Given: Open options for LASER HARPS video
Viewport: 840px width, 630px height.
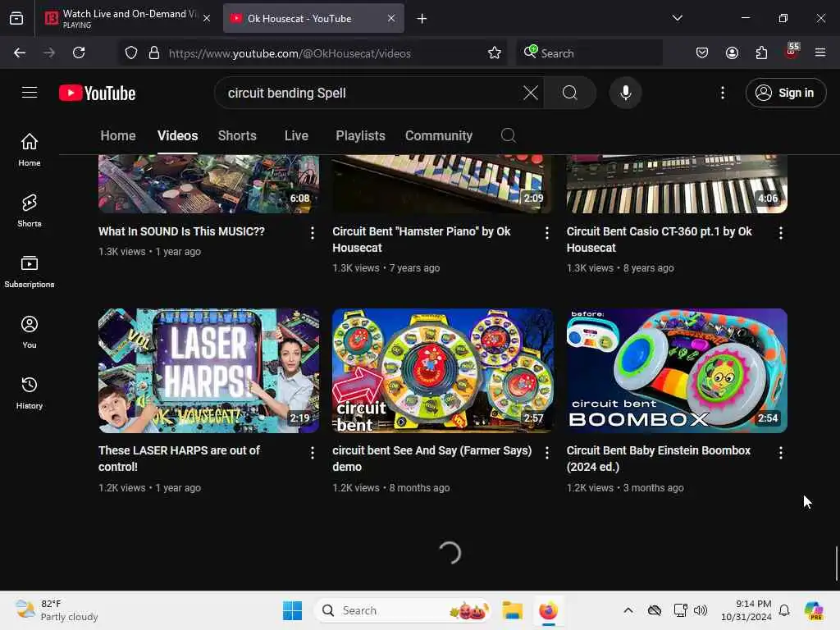Looking at the screenshot, I should pyautogui.click(x=313, y=453).
